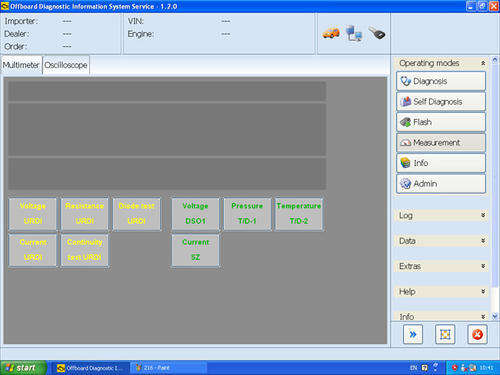Click the fullscreen expand icon button

[445, 334]
